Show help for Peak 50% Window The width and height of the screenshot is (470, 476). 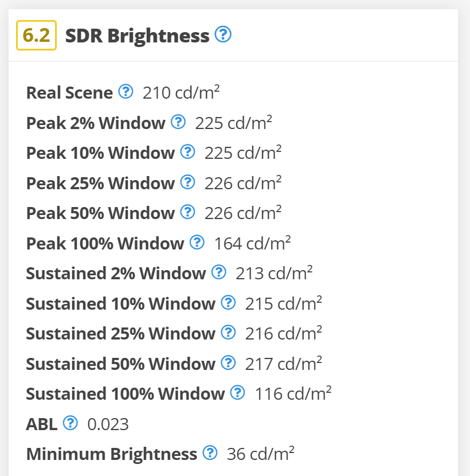point(188,212)
